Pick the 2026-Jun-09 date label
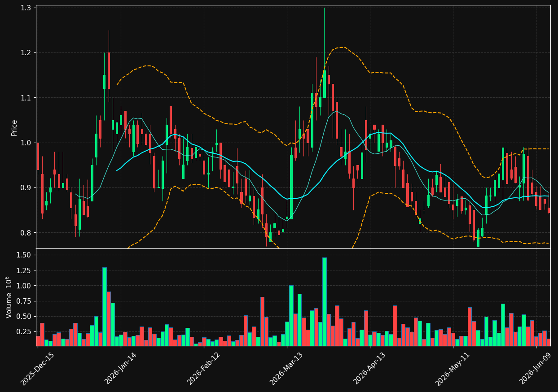Viewport: 558px width, 392px height. tap(536, 368)
